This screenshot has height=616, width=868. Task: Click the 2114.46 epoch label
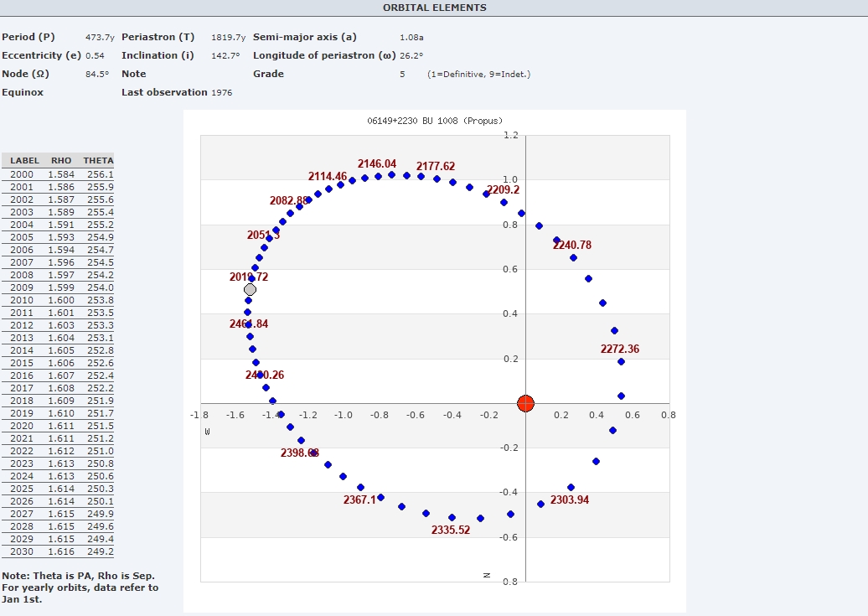(328, 176)
